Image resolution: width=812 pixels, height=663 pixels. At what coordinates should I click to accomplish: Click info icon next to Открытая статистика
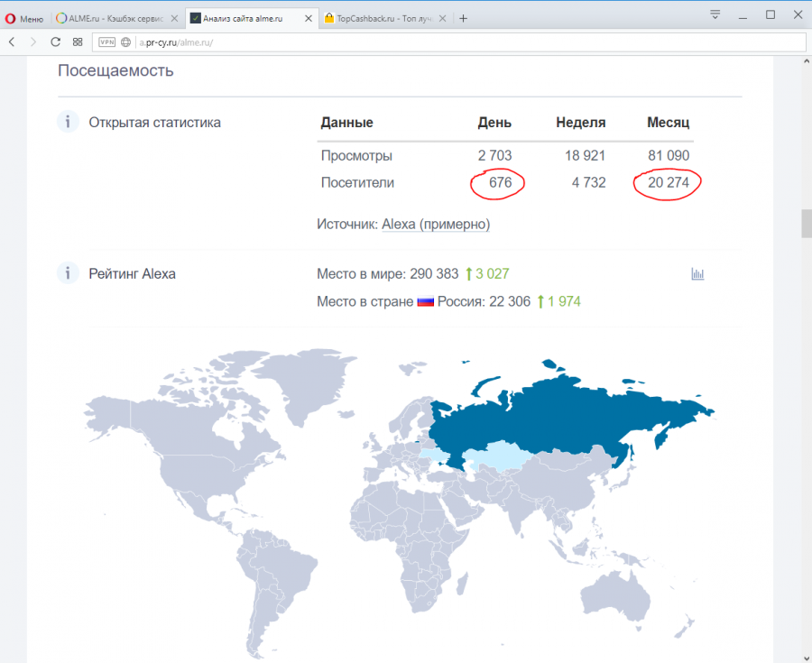pyautogui.click(x=68, y=122)
